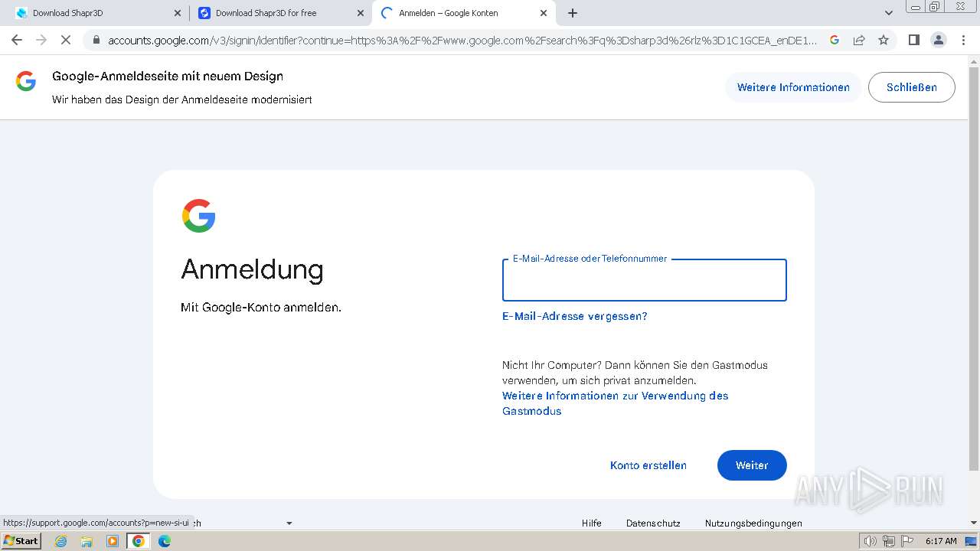Open the Chrome three-dot menu
The width and height of the screenshot is (980, 551).
pyautogui.click(x=963, y=40)
